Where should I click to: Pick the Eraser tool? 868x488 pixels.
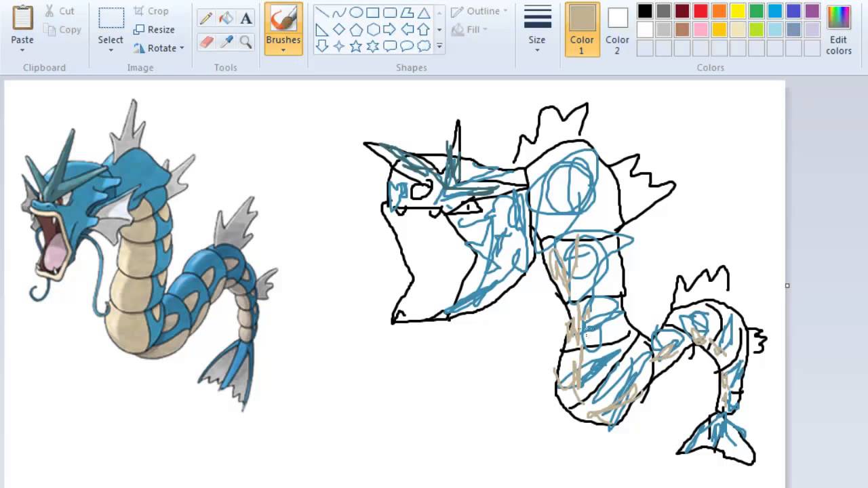coord(206,42)
